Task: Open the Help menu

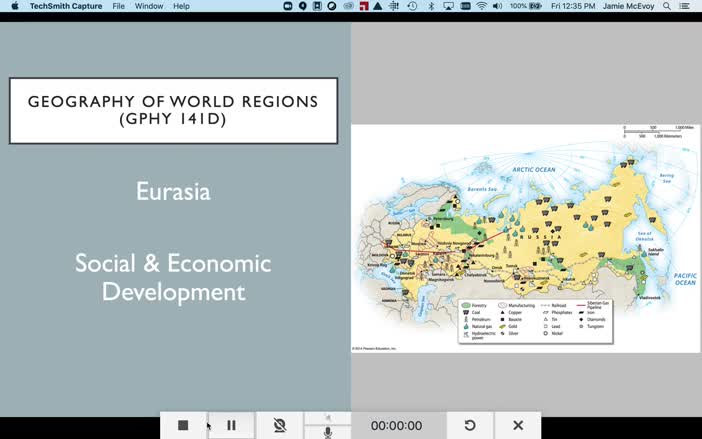Action: pos(181,6)
